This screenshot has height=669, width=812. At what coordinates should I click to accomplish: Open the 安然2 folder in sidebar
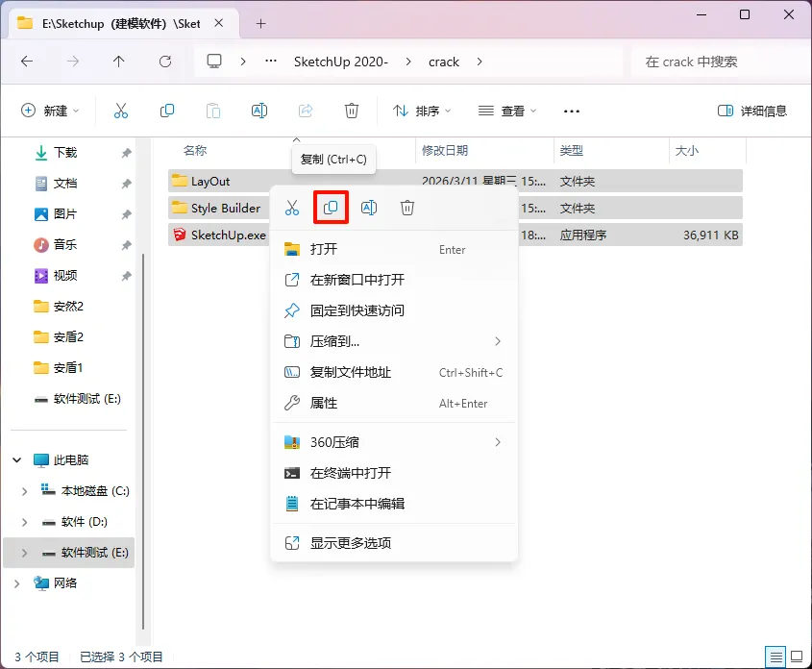tap(68, 306)
